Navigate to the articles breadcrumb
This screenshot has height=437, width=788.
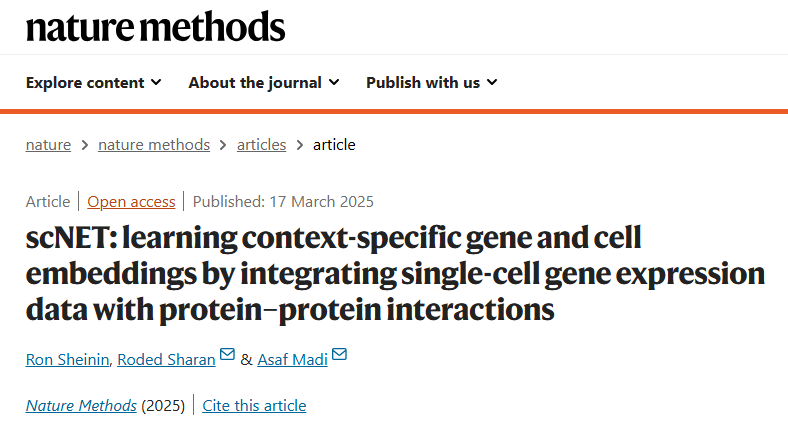click(x=261, y=145)
